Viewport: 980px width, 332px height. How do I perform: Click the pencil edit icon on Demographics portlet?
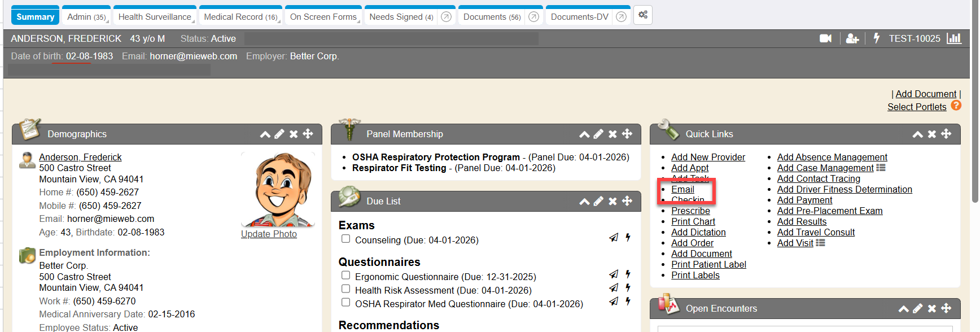(x=279, y=134)
